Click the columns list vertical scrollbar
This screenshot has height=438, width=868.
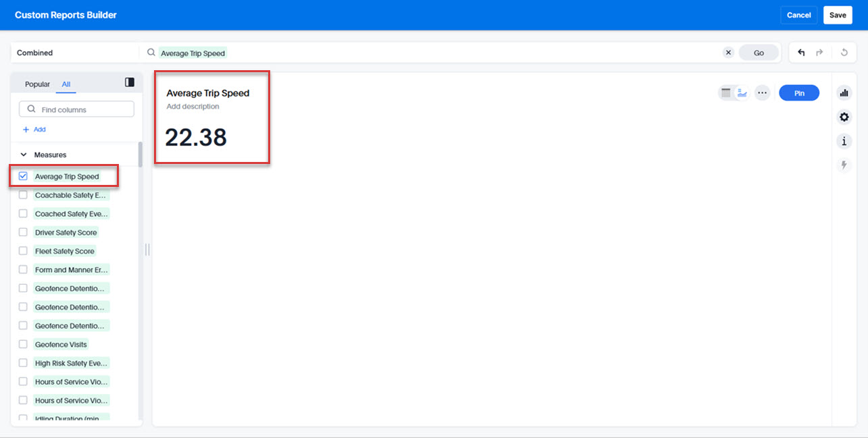tap(141, 154)
